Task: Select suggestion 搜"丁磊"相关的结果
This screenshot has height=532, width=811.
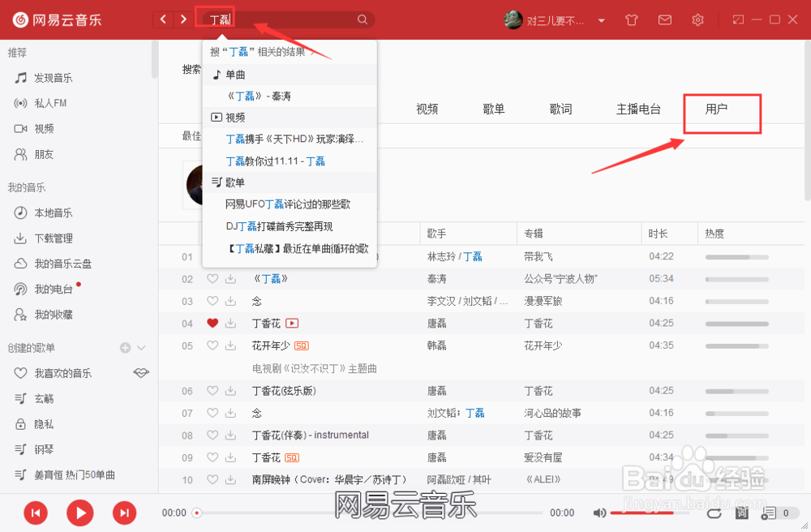Action: 290,52
